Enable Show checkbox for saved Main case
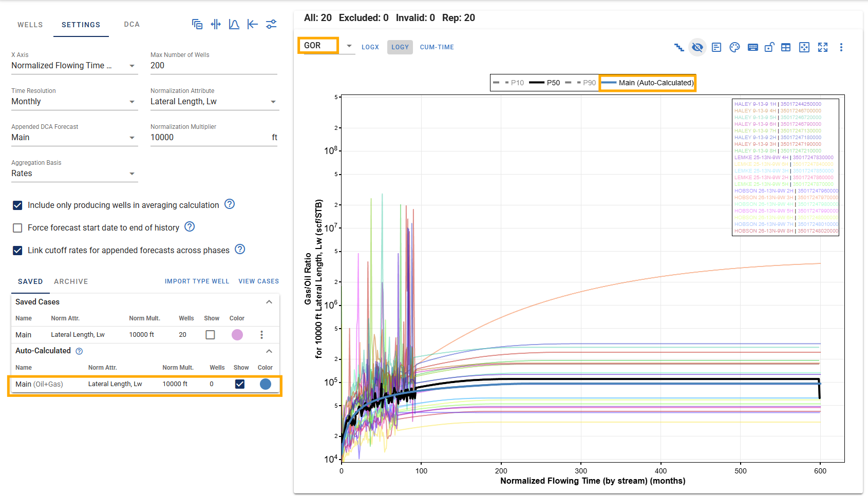This screenshot has width=868, height=496. click(210, 335)
